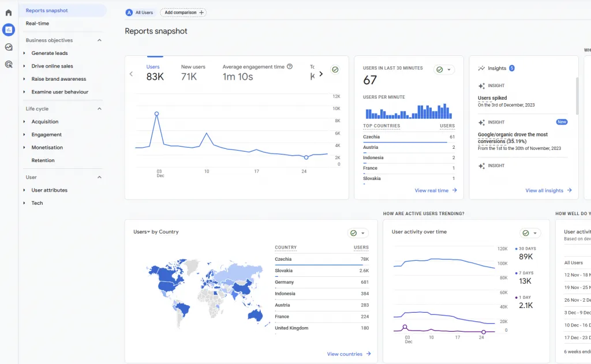Viewport: 591px width, 364px height.
Task: Click Slovakia row in Users by Country table
Action: (321, 271)
